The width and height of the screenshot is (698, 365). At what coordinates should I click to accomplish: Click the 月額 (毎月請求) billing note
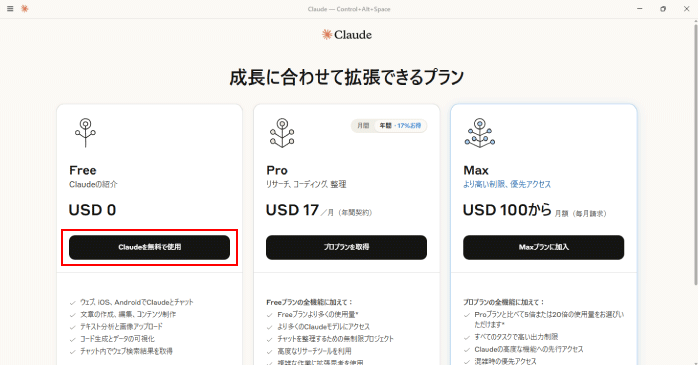point(580,214)
